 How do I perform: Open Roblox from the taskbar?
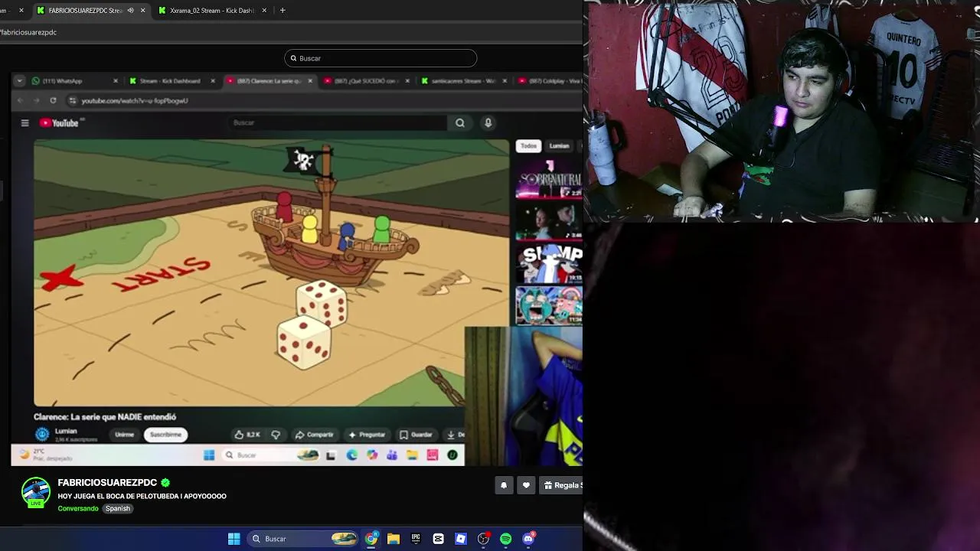460,539
